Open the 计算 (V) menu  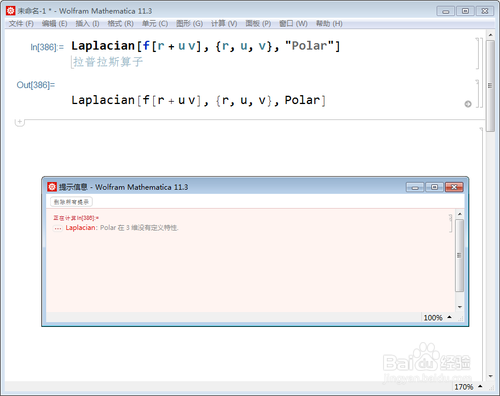(x=224, y=24)
